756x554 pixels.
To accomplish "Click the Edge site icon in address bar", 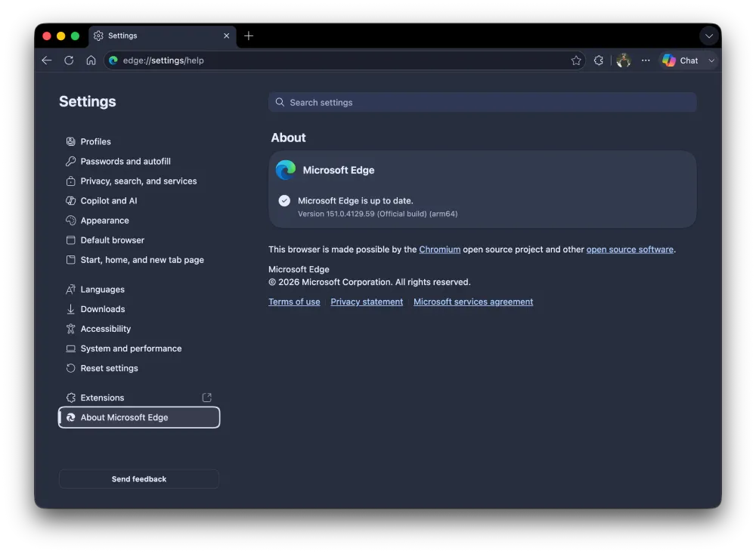I will pos(113,60).
